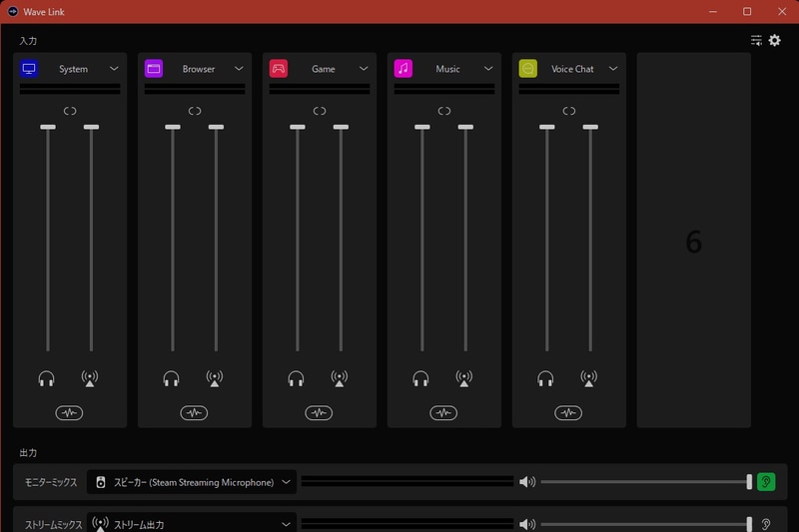
Task: Click the pink Music note icon
Action: [403, 68]
